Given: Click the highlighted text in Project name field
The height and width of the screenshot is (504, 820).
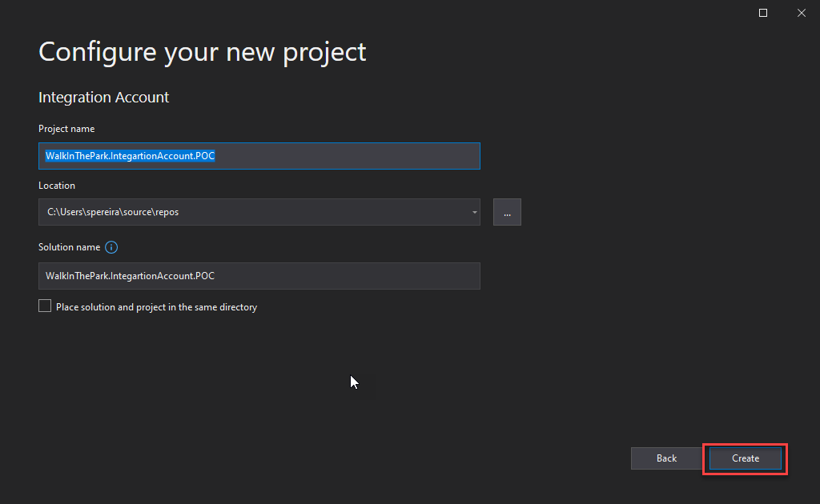Looking at the screenshot, I should (130, 156).
